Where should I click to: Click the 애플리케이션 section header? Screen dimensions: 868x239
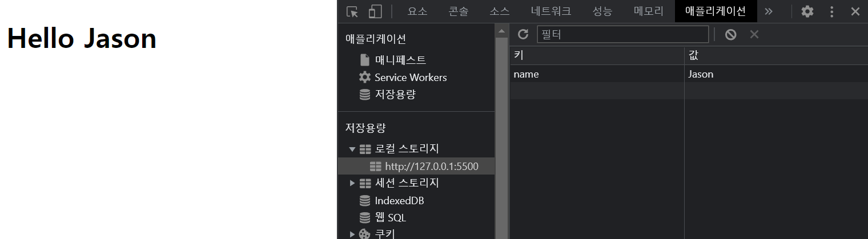click(376, 39)
